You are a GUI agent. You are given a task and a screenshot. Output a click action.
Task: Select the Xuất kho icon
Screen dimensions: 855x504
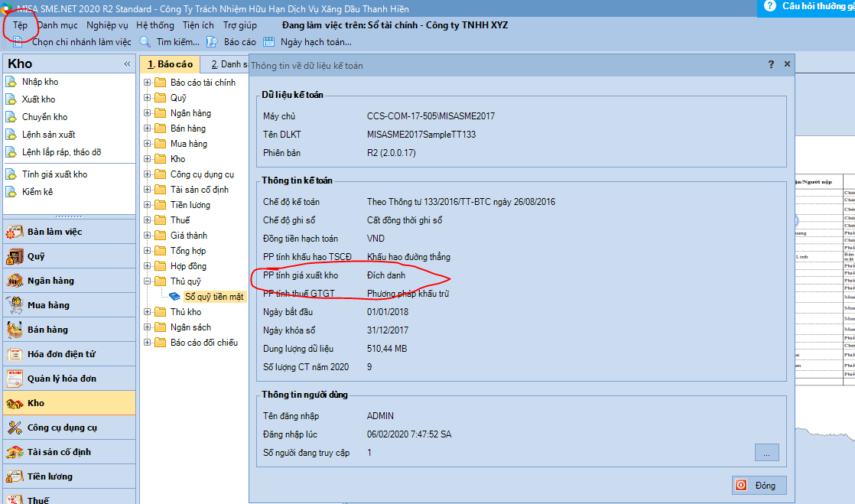[11, 99]
